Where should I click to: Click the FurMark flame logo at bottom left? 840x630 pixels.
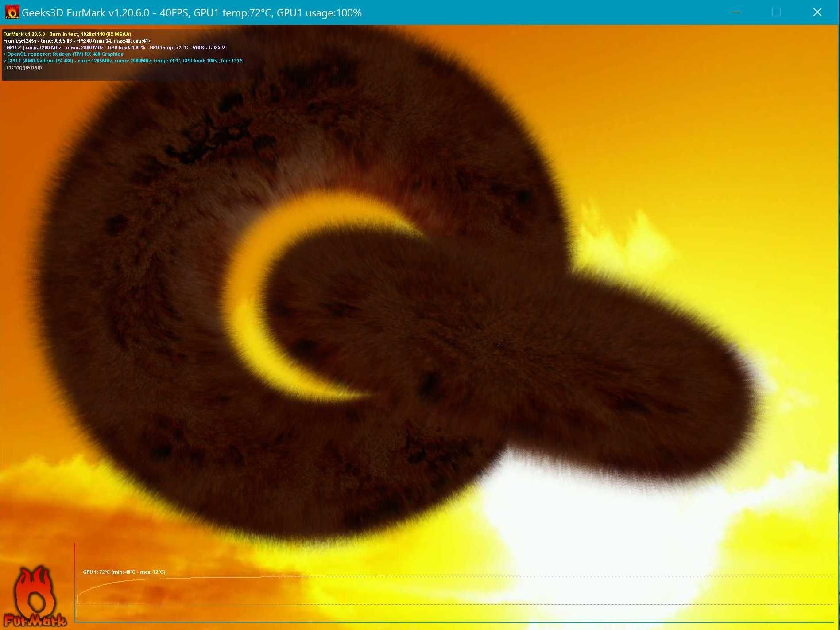[35, 597]
